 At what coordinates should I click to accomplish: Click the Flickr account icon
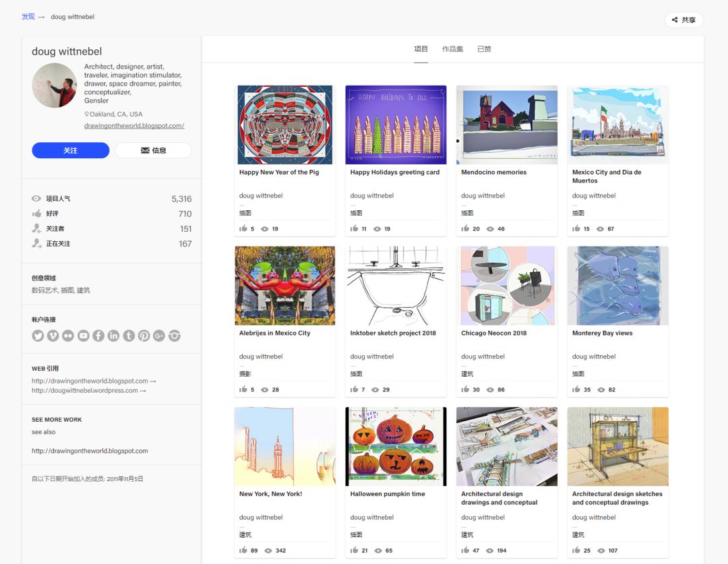pyautogui.click(x=68, y=336)
